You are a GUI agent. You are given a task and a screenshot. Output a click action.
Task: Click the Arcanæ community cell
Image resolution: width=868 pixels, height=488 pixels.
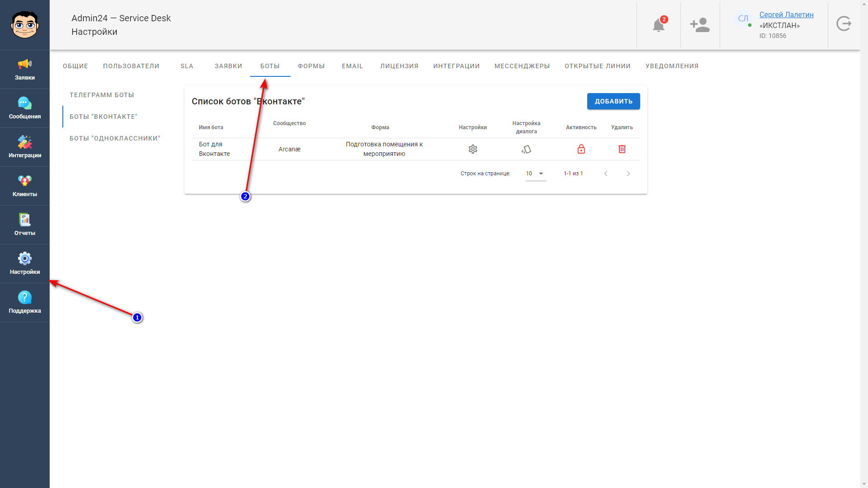(289, 149)
